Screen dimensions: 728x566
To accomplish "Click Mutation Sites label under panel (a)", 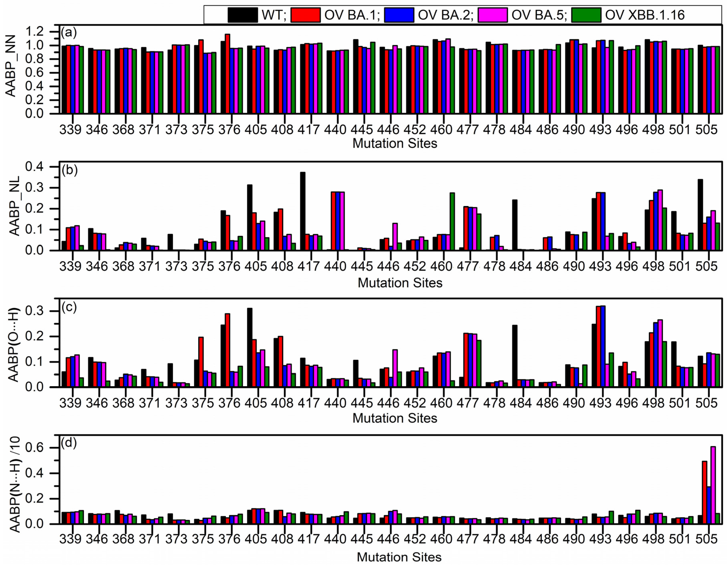I will pyautogui.click(x=395, y=143).
